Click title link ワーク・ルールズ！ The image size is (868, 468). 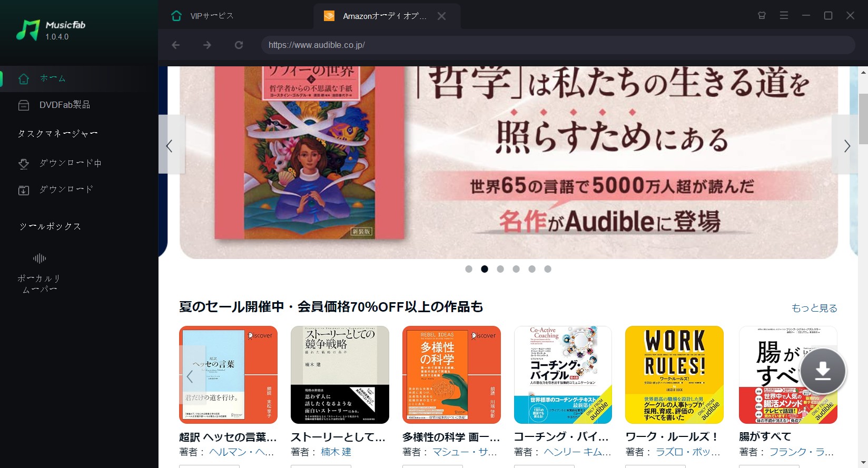point(672,437)
